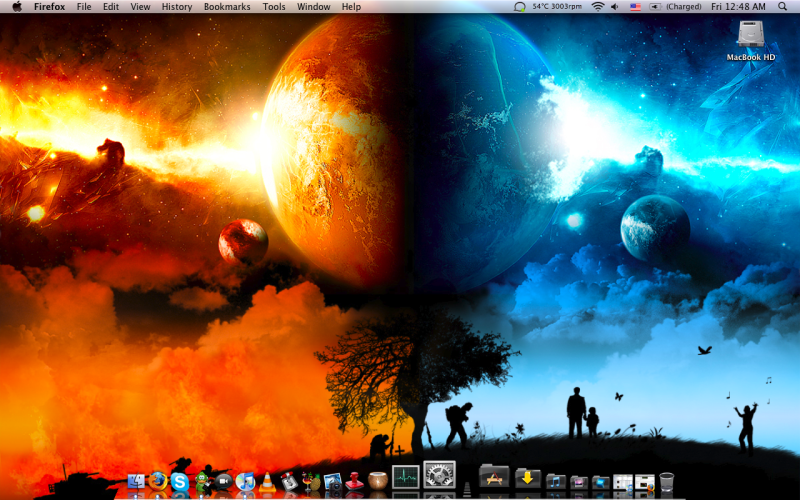Open System Preferences gear icon

coord(439,475)
